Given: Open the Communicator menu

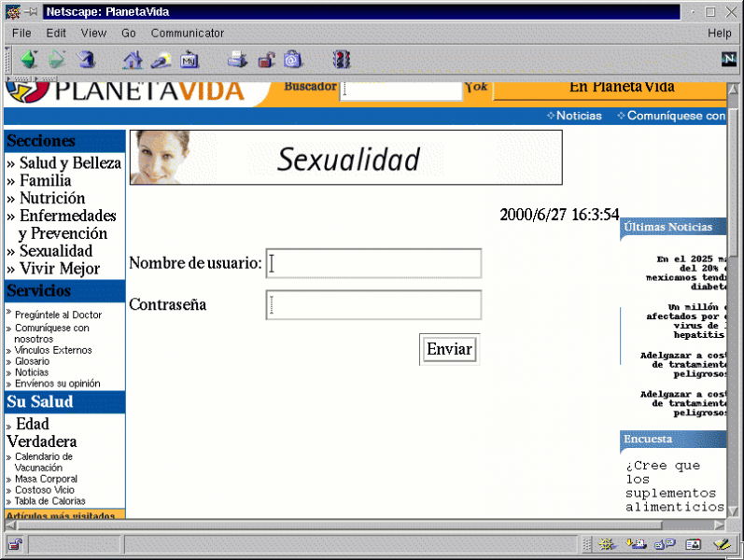Looking at the screenshot, I should [x=187, y=33].
